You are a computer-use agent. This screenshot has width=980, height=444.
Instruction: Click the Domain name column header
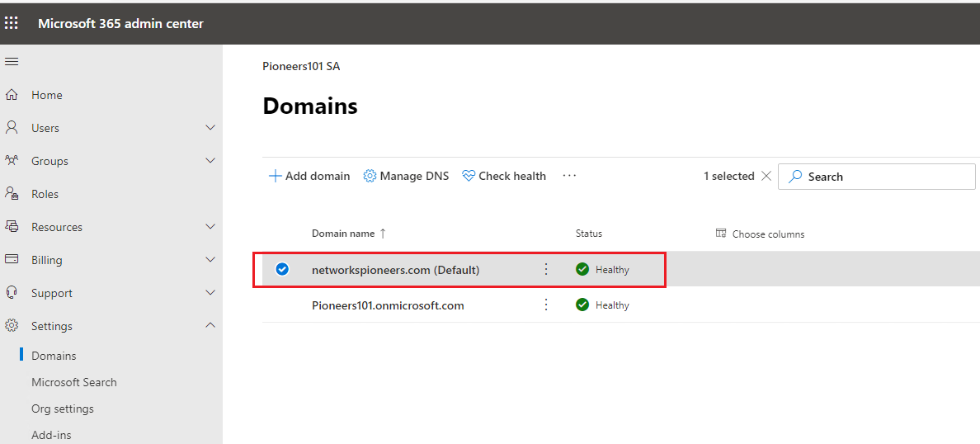coord(343,234)
